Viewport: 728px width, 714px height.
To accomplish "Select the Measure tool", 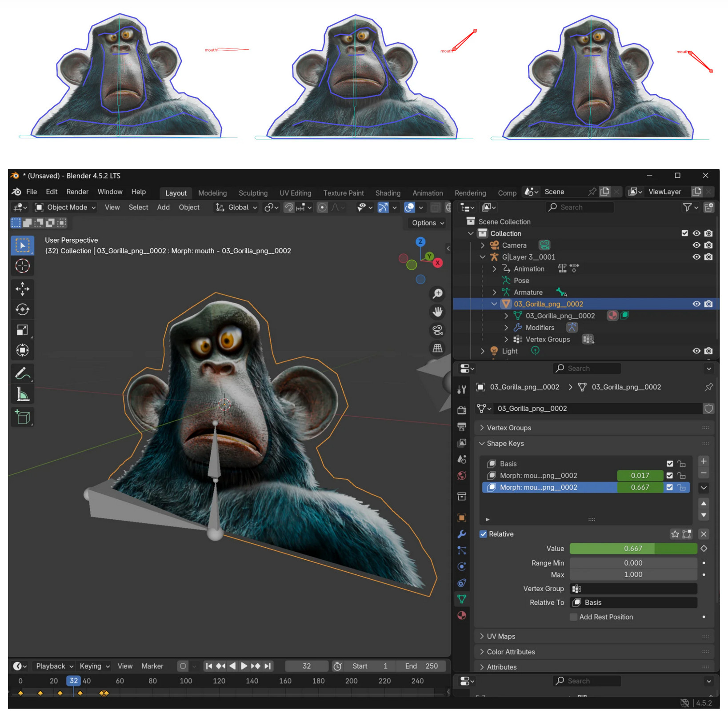I will [x=22, y=394].
